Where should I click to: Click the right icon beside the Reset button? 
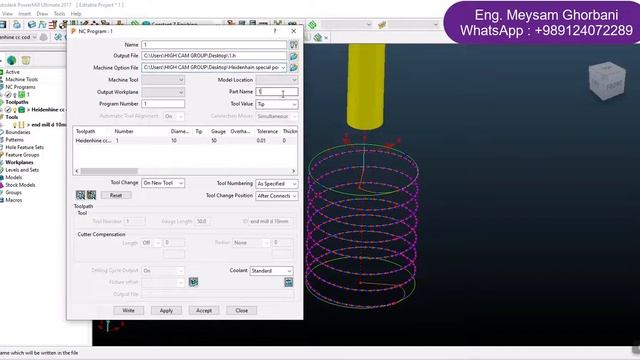point(91,195)
